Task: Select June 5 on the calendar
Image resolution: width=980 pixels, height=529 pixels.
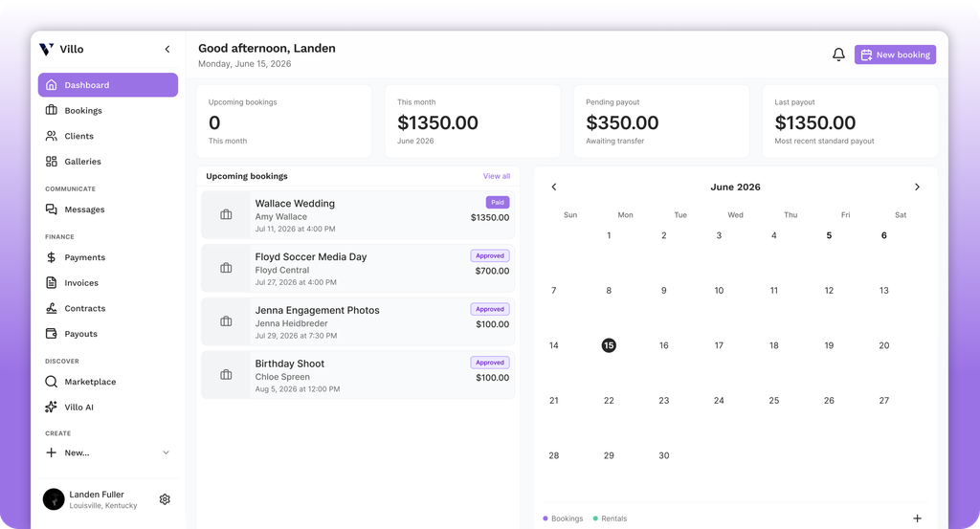Action: pos(829,235)
